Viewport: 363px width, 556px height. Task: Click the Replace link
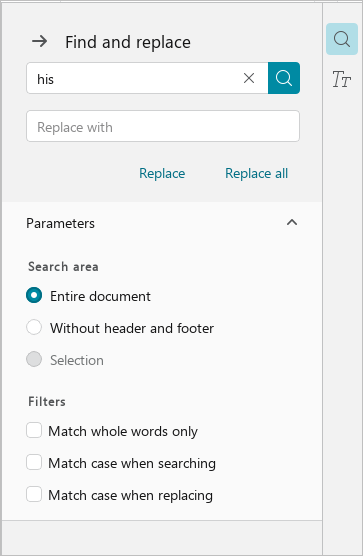pyautogui.click(x=162, y=173)
